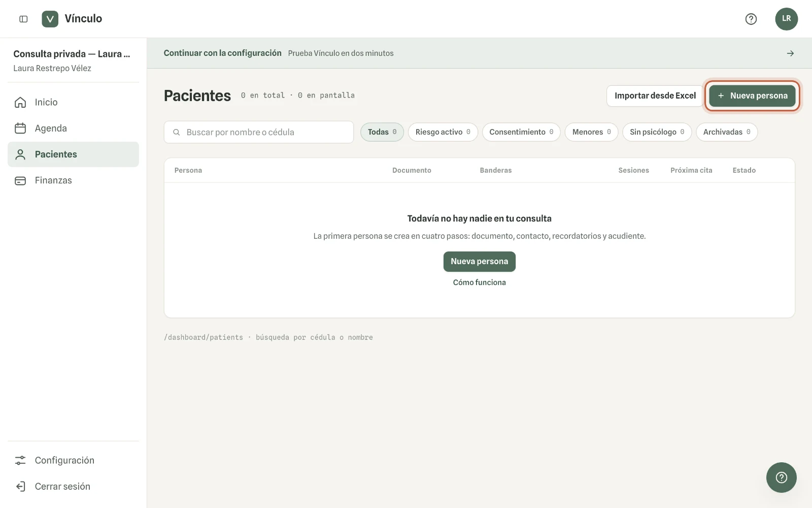Screen dimensions: 812x508
Task: Open Agenda from the sidebar
Action: 73,128
